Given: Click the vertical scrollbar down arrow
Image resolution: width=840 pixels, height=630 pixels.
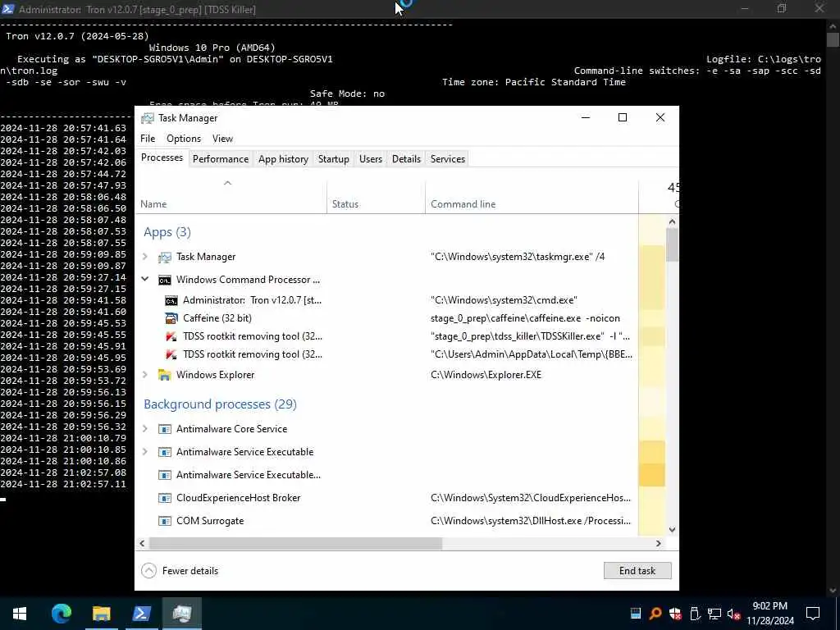Looking at the screenshot, I should (673, 529).
